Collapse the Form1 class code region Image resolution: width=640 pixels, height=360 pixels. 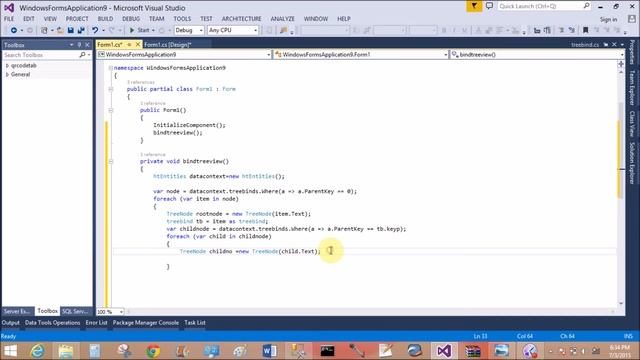(x=111, y=89)
